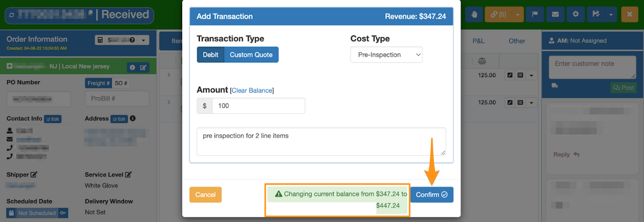Image resolution: width=644 pixels, height=222 pixels.
Task: Click the calculator balance button
Action: (117, 40)
